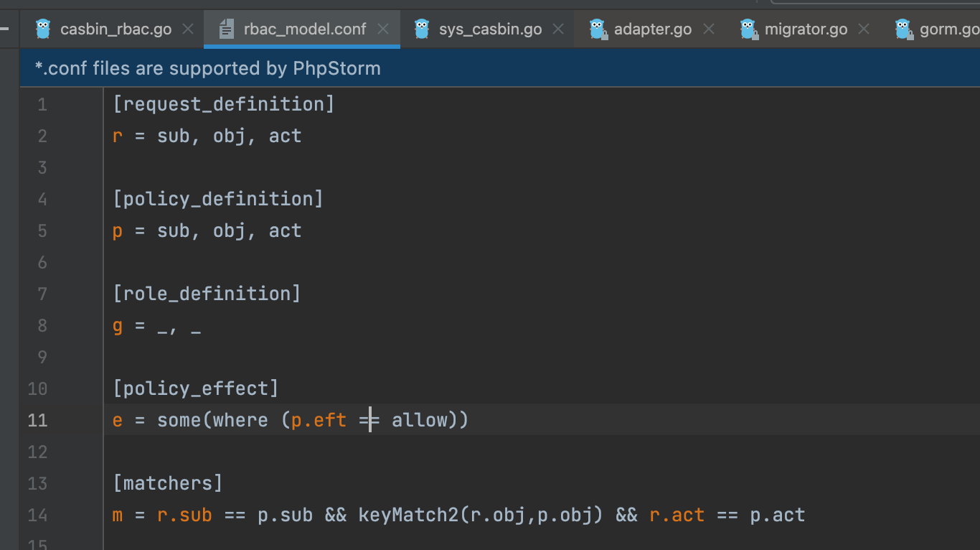Close the sys_casbin.go tab
The width and height of the screenshot is (980, 550).
(559, 29)
